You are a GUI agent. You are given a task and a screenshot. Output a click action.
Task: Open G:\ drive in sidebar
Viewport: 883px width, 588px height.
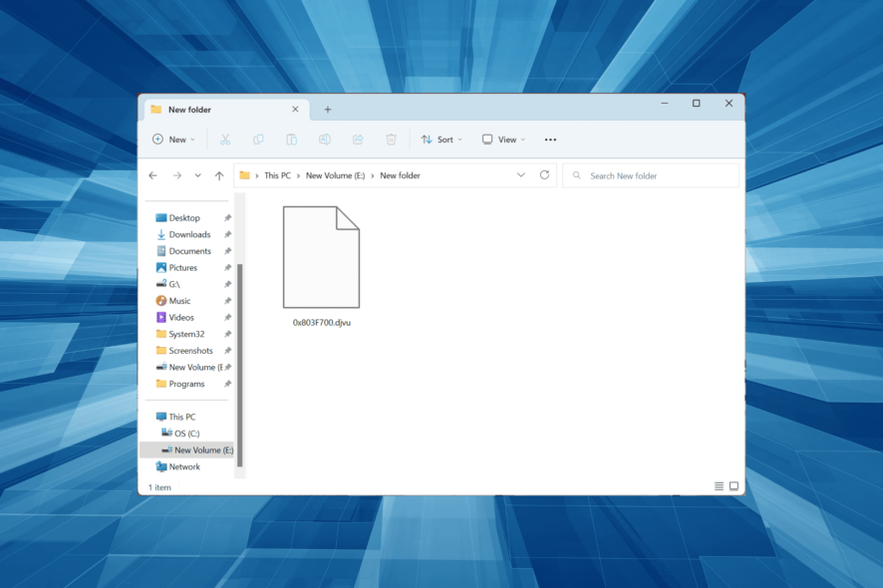(174, 284)
